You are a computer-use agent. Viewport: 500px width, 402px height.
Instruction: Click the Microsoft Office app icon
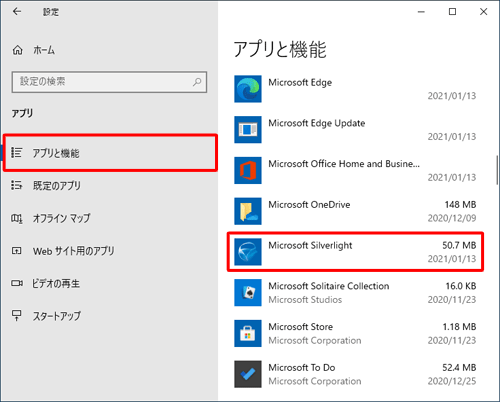pyautogui.click(x=248, y=170)
